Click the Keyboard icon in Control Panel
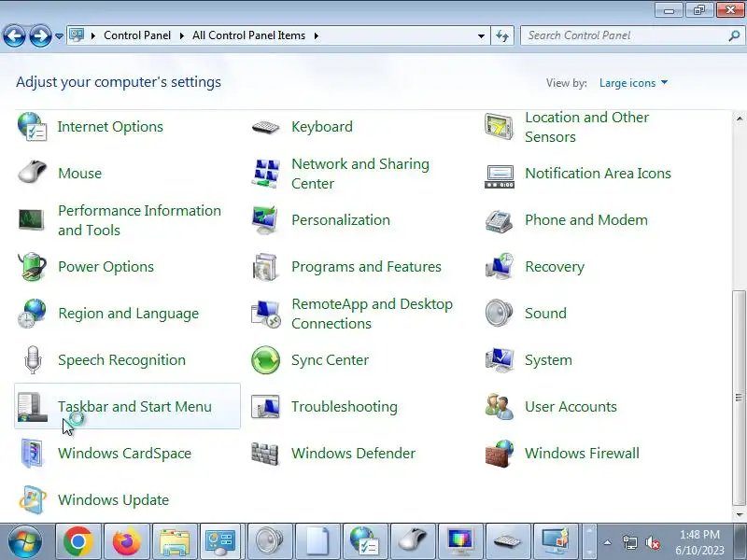Screen dimensions: 747x560 coord(265,127)
